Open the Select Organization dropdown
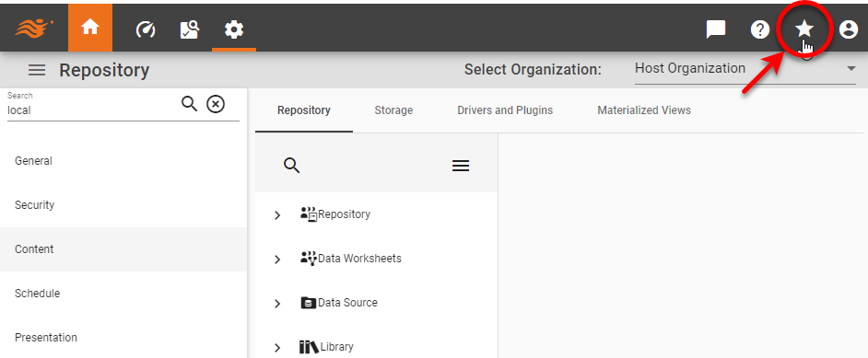Screen dimensions: 868x358 745,69
